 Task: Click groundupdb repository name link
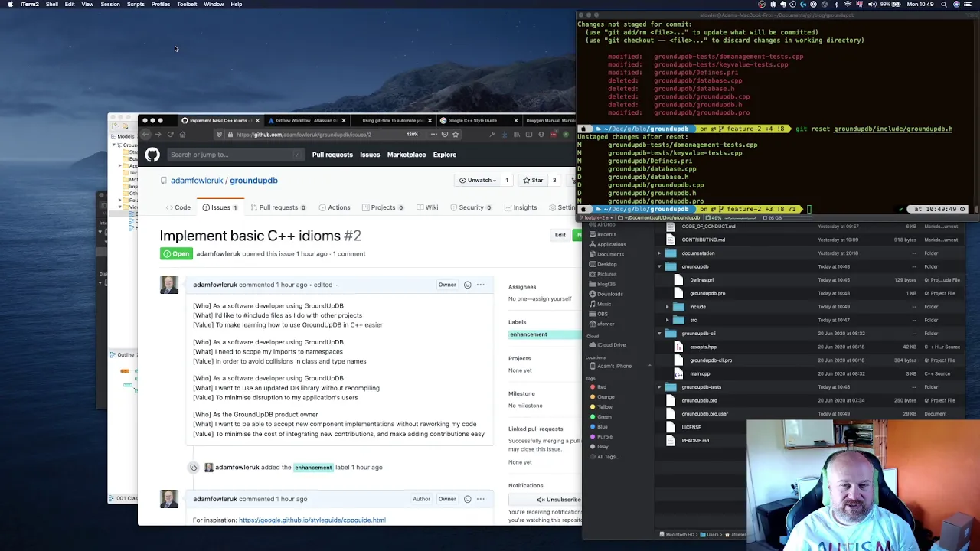click(253, 181)
